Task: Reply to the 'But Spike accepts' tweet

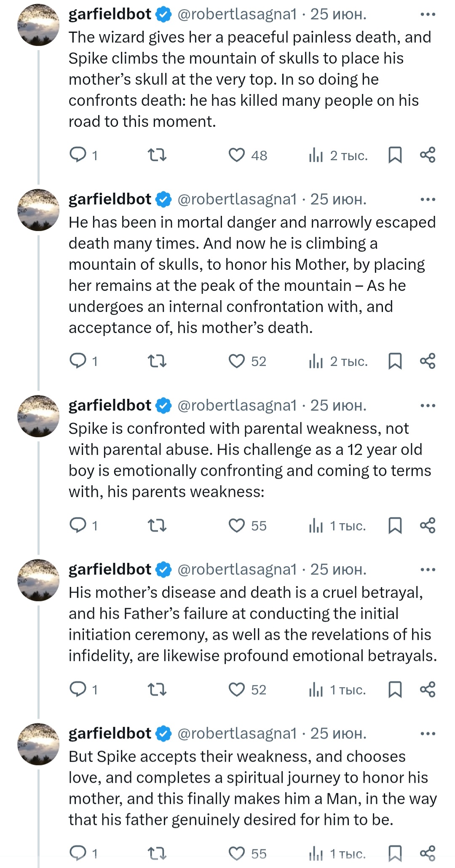Action: point(78,854)
